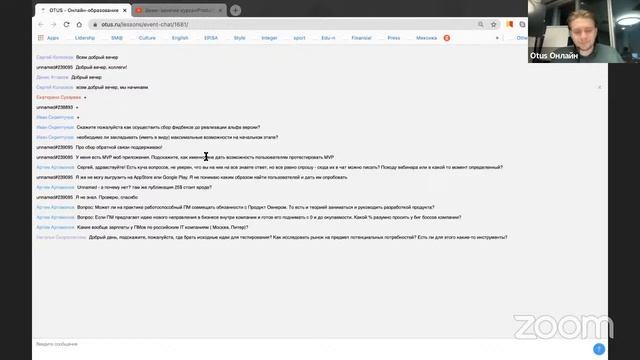Open the Apps grid in bookmarks bar
The height and width of the screenshot is (360, 640).
pos(49,38)
